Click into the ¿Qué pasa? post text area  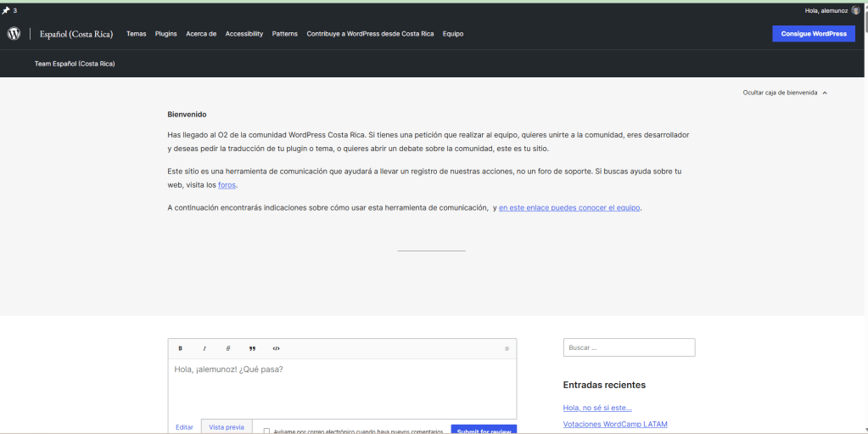pos(342,388)
